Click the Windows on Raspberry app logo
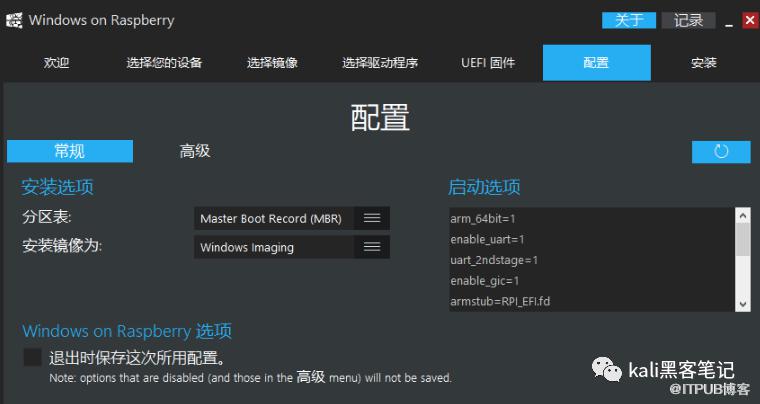 point(14,20)
